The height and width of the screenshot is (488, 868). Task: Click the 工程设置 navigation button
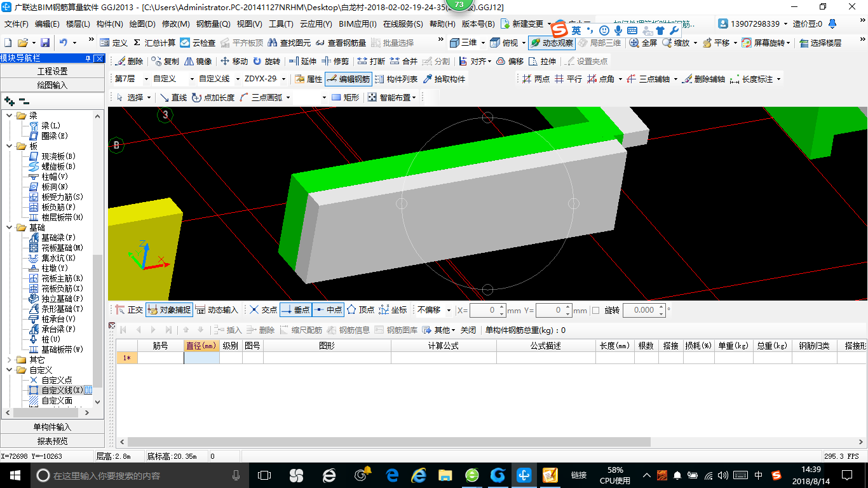(x=52, y=71)
